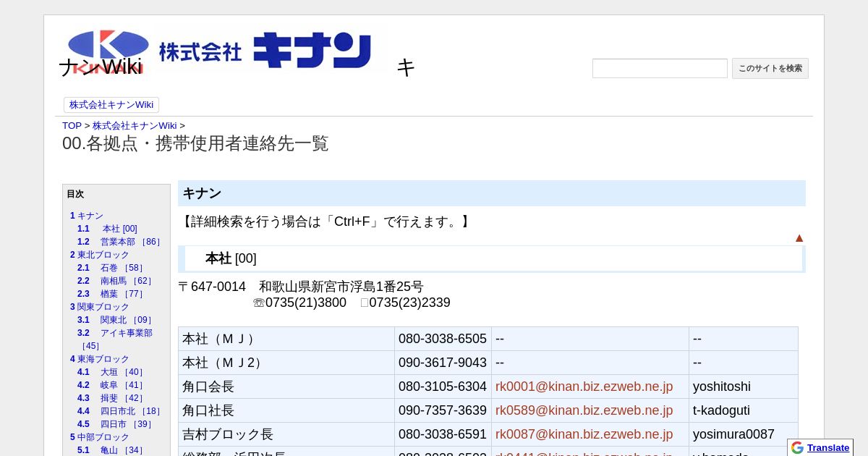Jump to 4.2 岐阜 [41] section
Viewport: 868px width, 456px height.
click(x=112, y=385)
